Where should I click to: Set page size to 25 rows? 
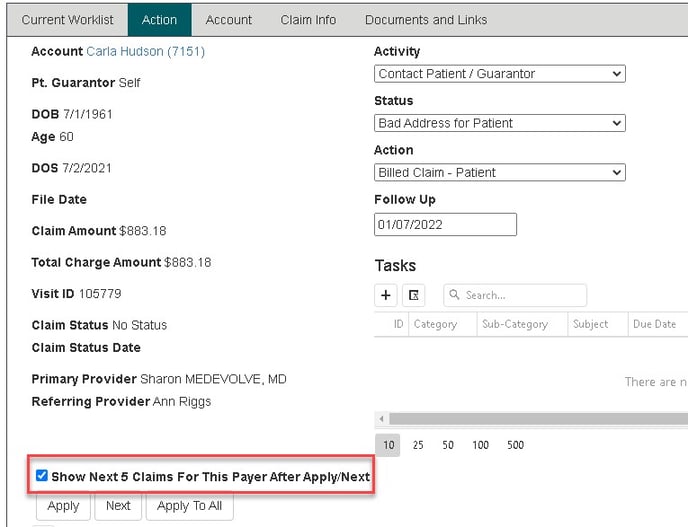[x=418, y=445]
